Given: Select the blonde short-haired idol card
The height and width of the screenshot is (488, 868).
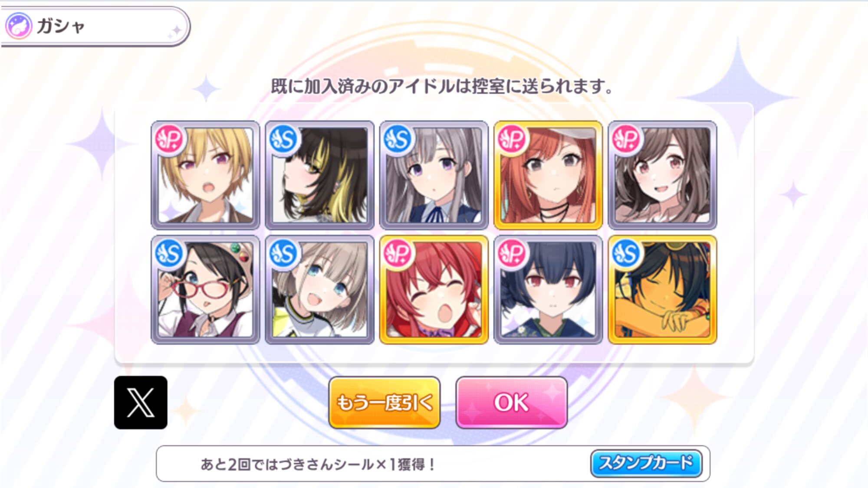Looking at the screenshot, I should point(205,175).
